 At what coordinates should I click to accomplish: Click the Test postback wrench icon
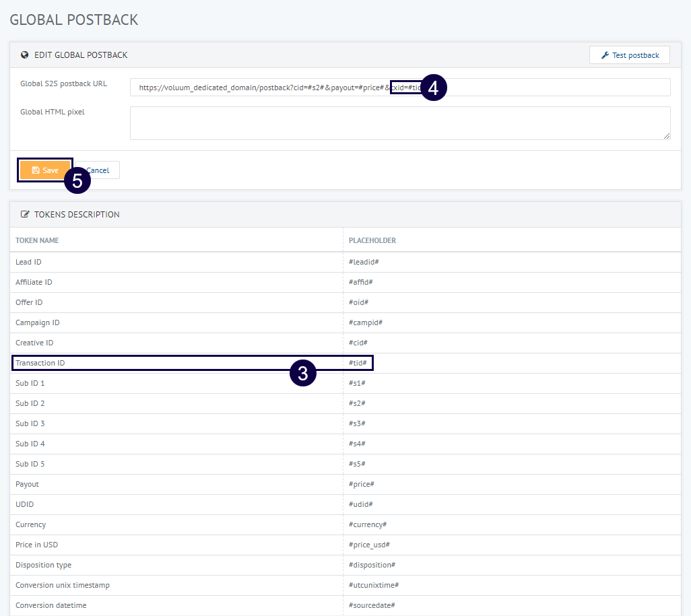tap(605, 55)
